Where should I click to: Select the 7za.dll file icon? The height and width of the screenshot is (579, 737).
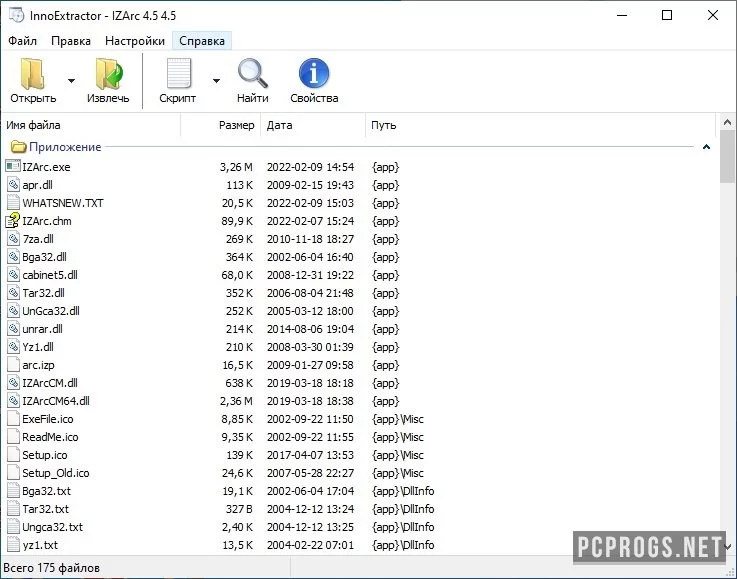coord(13,239)
